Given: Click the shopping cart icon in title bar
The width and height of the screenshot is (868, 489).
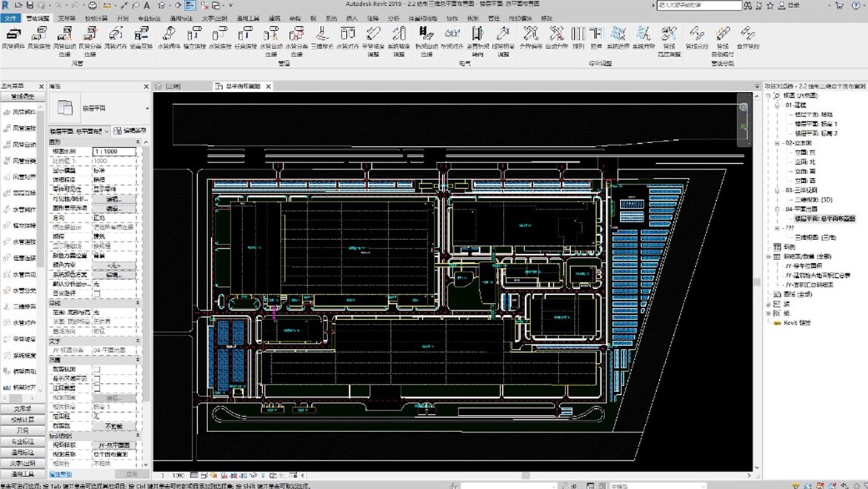Looking at the screenshot, I should pyautogui.click(x=839, y=5).
